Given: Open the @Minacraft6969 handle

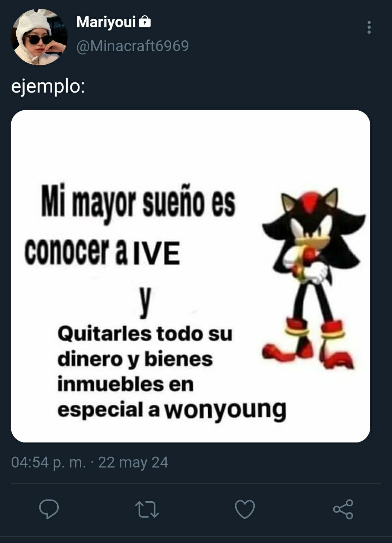Looking at the screenshot, I should click(x=132, y=46).
